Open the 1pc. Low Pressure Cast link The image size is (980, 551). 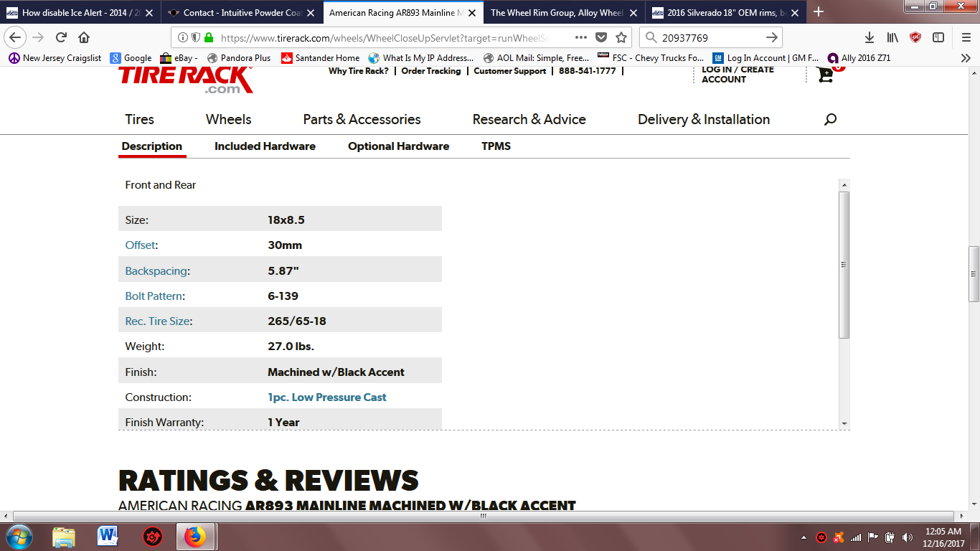pos(327,397)
